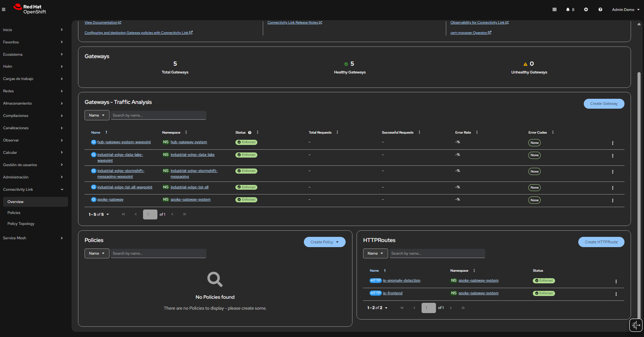This screenshot has height=337, width=644.
Task: Open cert-manager Operator link
Action: coord(471,33)
